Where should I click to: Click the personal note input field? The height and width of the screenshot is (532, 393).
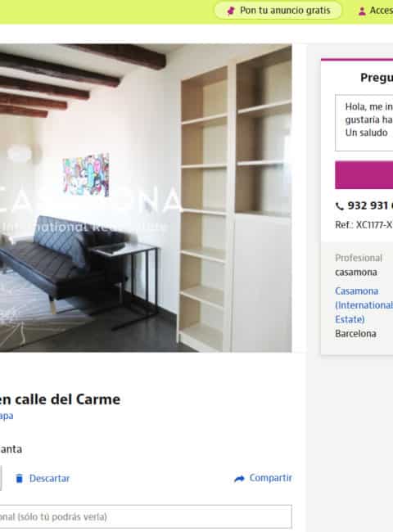(x=146, y=516)
